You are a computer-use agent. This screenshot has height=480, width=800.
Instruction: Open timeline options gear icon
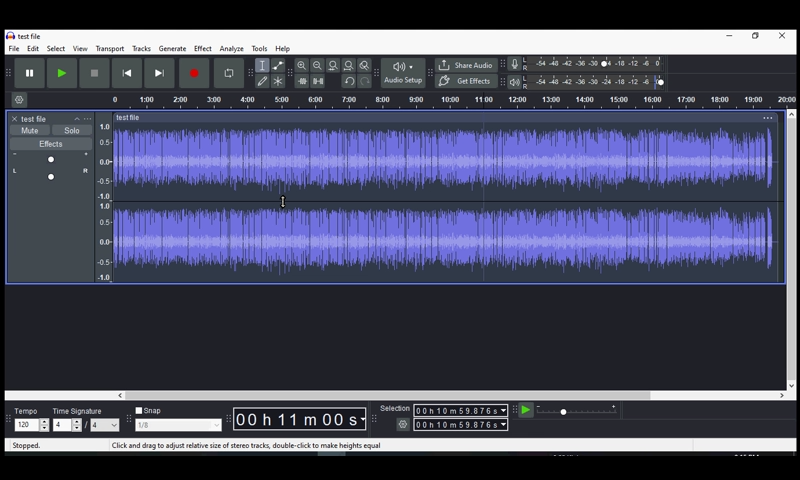pos(19,99)
